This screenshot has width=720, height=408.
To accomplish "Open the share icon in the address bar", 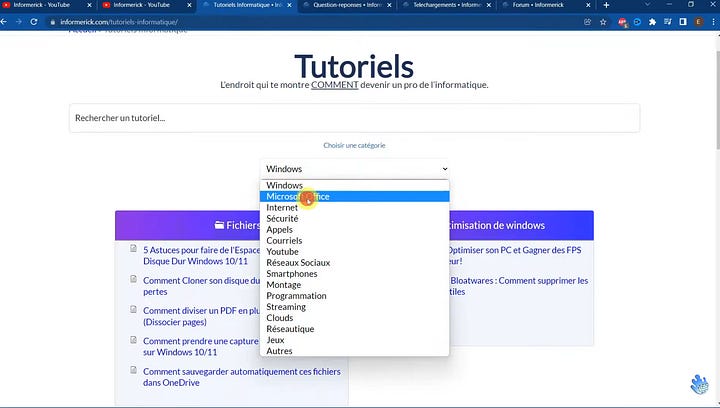I will pyautogui.click(x=587, y=22).
